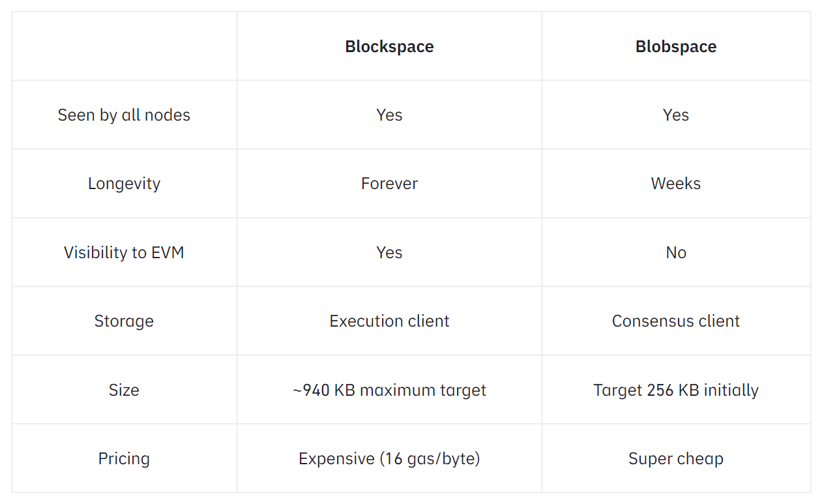Click the "~940 KB maximum target" cell
Screen dimensions: 822x504
(x=389, y=390)
